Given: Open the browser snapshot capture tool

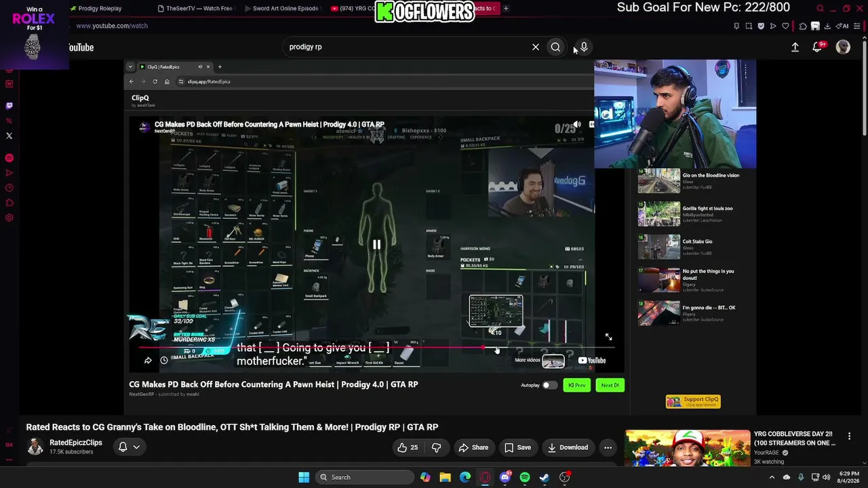Looking at the screenshot, I should pos(749,26).
